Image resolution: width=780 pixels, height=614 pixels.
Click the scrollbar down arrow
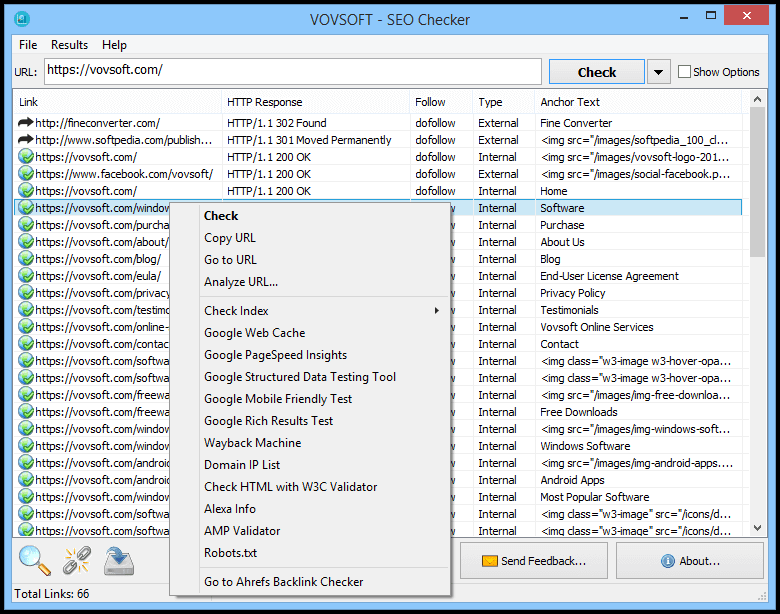[757, 528]
